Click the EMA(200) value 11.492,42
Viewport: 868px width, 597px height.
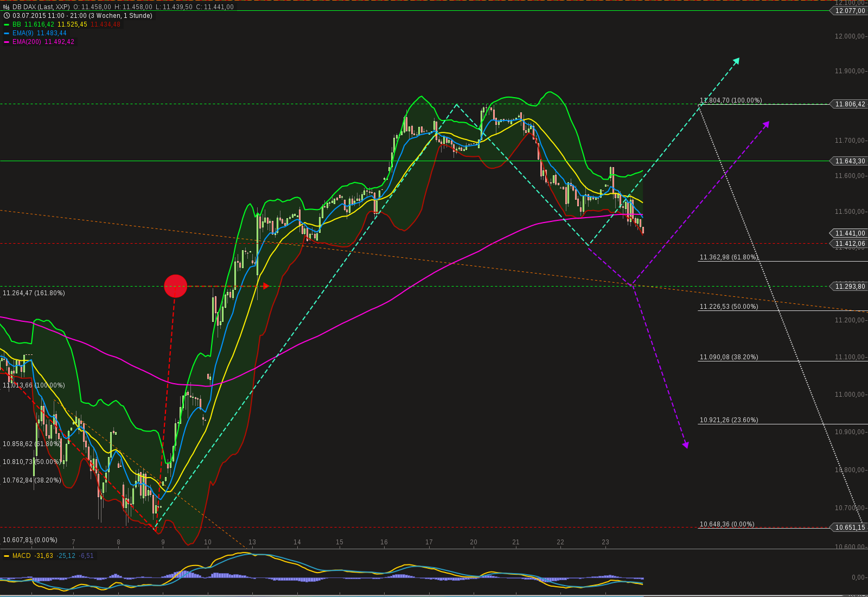point(59,42)
